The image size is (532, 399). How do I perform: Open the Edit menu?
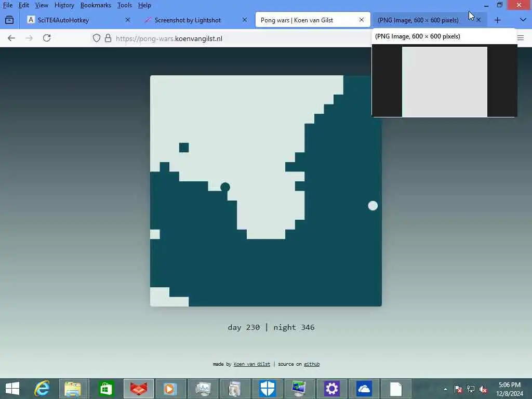(23, 5)
